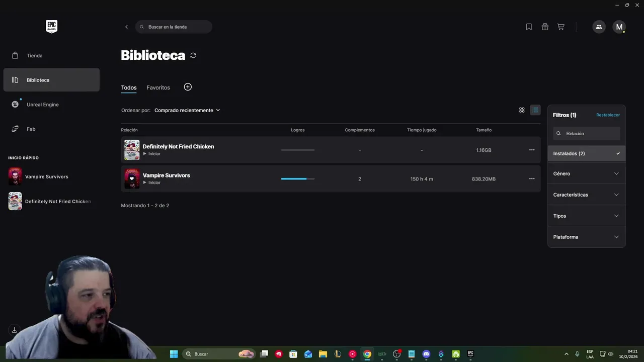
Task: Expand the Características filter
Action: click(587, 195)
